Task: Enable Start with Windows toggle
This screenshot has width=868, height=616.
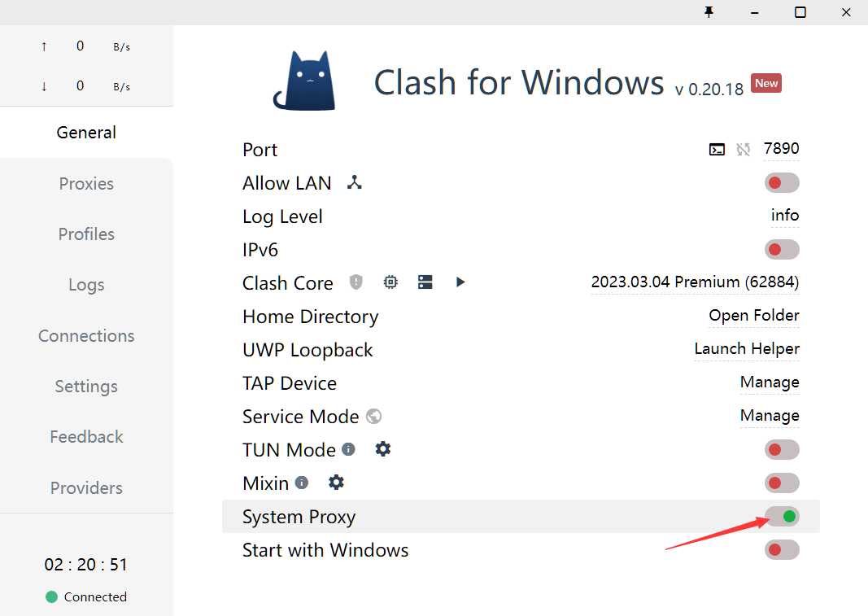Action: (782, 549)
